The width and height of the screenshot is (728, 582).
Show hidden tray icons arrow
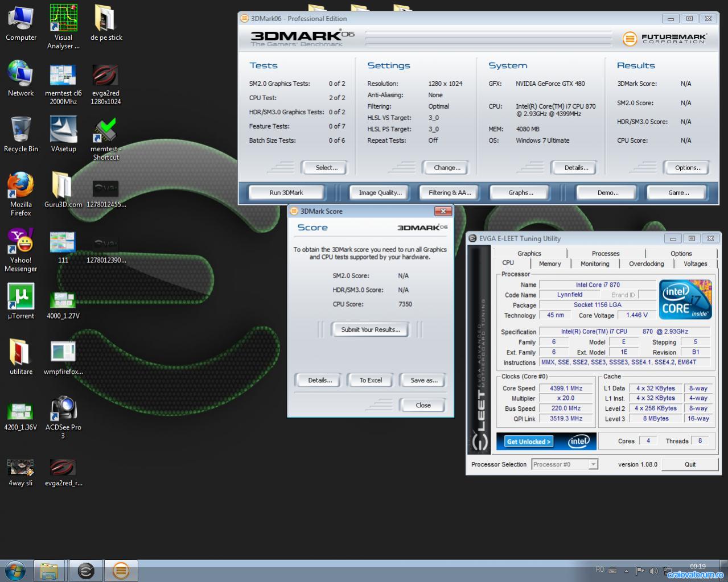[627, 571]
